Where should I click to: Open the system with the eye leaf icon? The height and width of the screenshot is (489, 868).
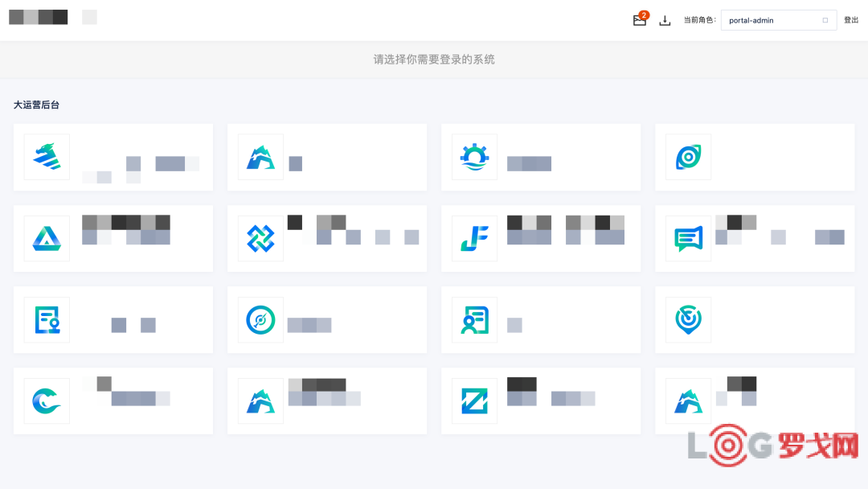tap(688, 157)
